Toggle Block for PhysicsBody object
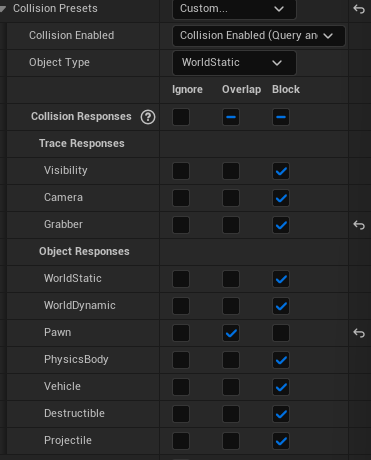This screenshot has height=460, width=371. point(281,360)
